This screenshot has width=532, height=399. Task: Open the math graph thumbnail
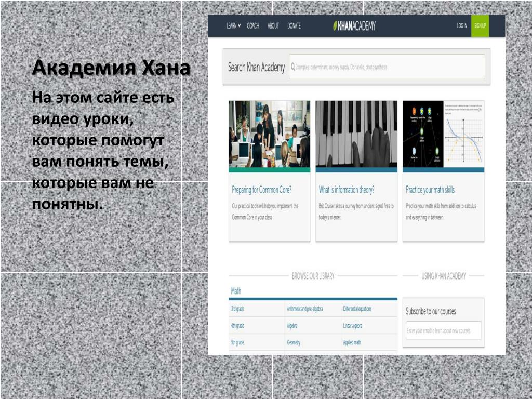point(443,134)
